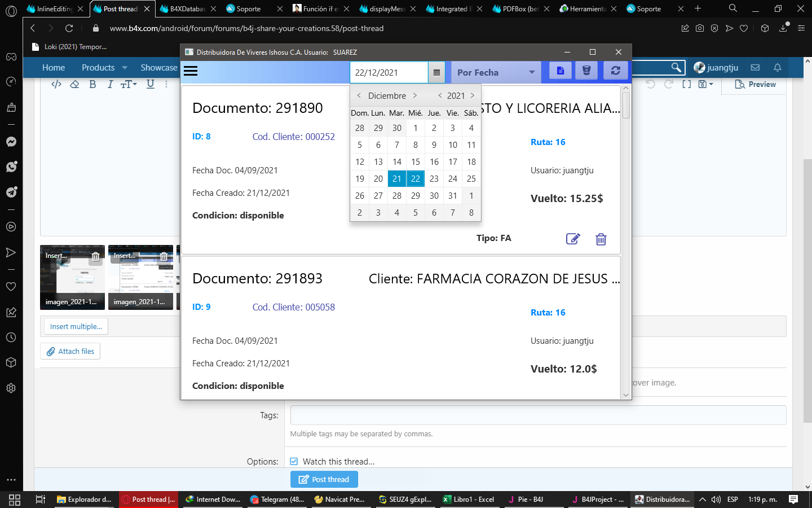
Task: Click the Post thread button
Action: coord(324,479)
